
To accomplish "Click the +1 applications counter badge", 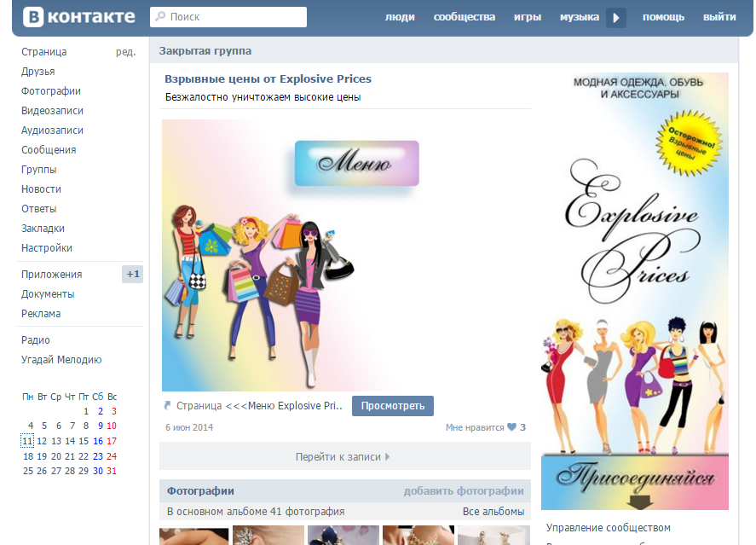I will pyautogui.click(x=133, y=275).
